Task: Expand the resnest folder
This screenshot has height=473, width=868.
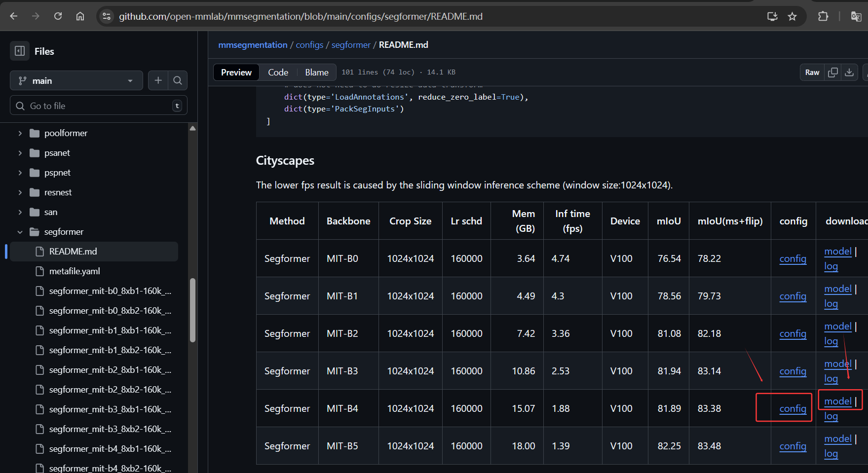Action: (x=20, y=192)
